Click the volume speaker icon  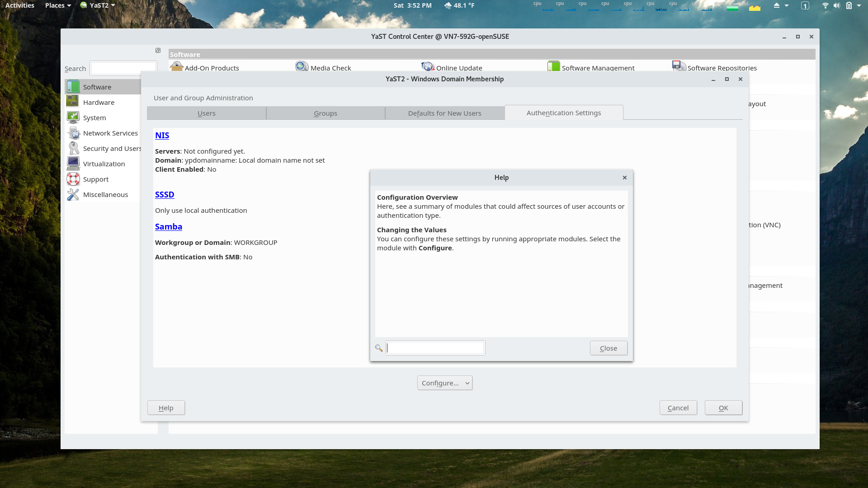[x=837, y=5]
